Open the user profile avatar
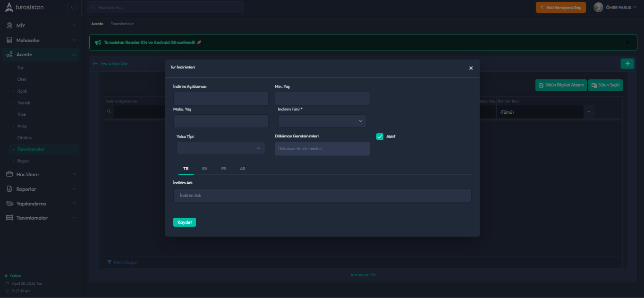This screenshot has height=298, width=644. tap(598, 7)
